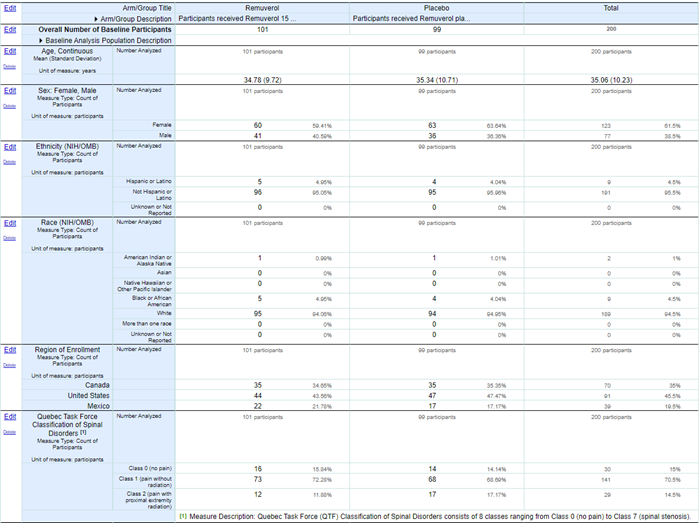Click Edit link for Arm/Group Title row
Image resolution: width=700 pixels, height=523 pixels.
pyautogui.click(x=10, y=6)
